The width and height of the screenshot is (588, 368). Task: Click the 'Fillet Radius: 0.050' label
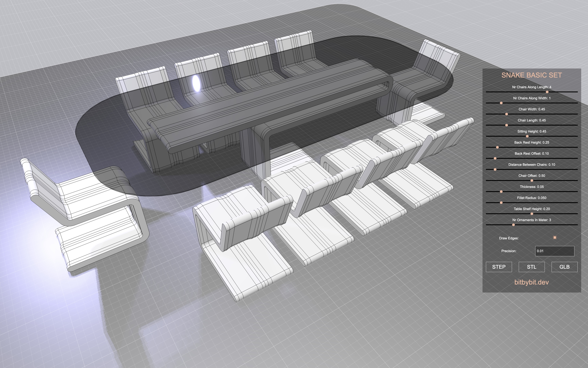point(532,198)
